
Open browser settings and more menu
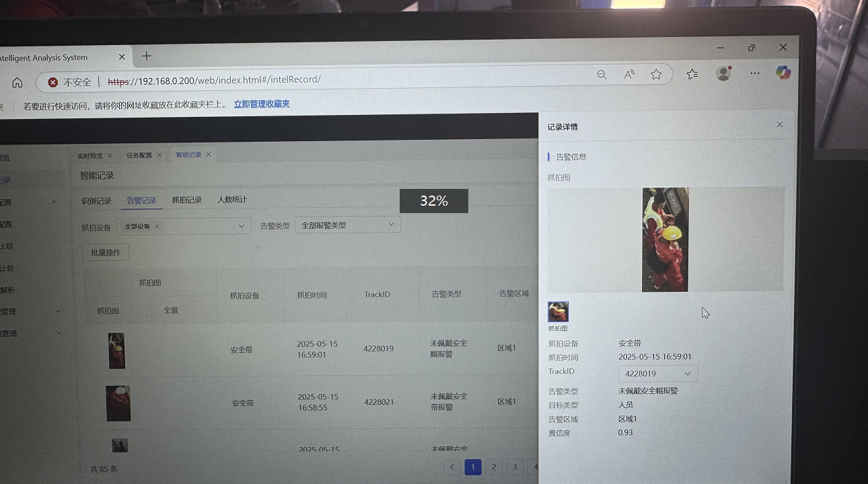(x=754, y=73)
